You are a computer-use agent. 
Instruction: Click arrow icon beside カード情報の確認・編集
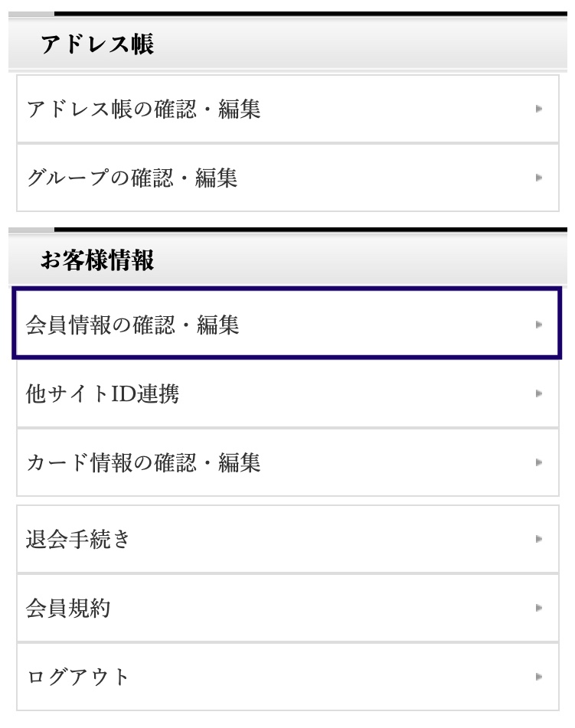[539, 462]
